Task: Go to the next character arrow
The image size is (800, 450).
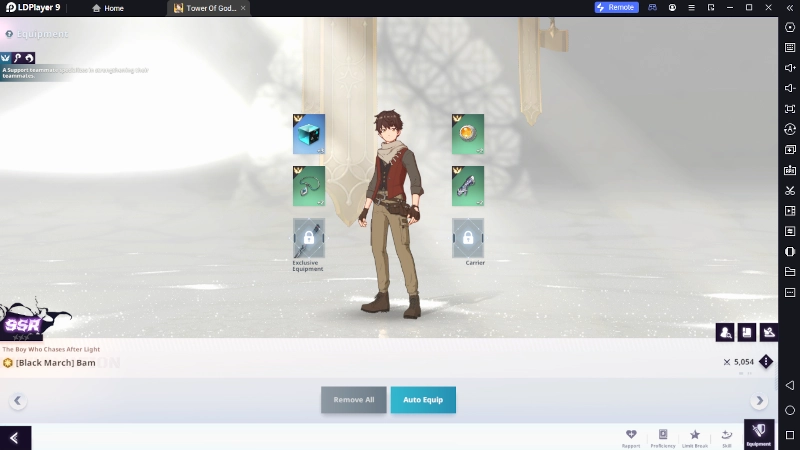Action: click(x=759, y=401)
